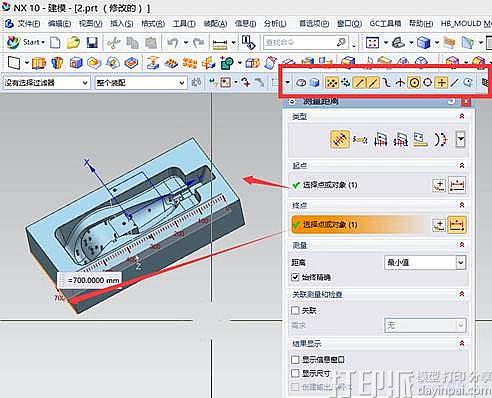Click point constructor icon in start point row
492x398 pixels.
click(439, 185)
